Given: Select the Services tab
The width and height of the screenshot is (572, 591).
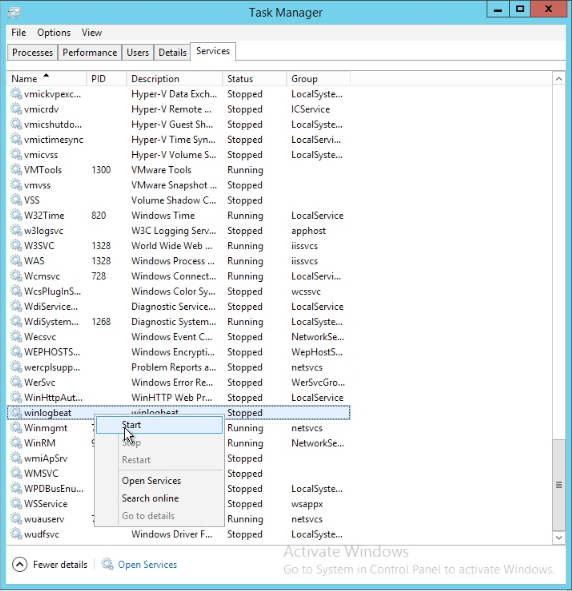Looking at the screenshot, I should [x=213, y=51].
